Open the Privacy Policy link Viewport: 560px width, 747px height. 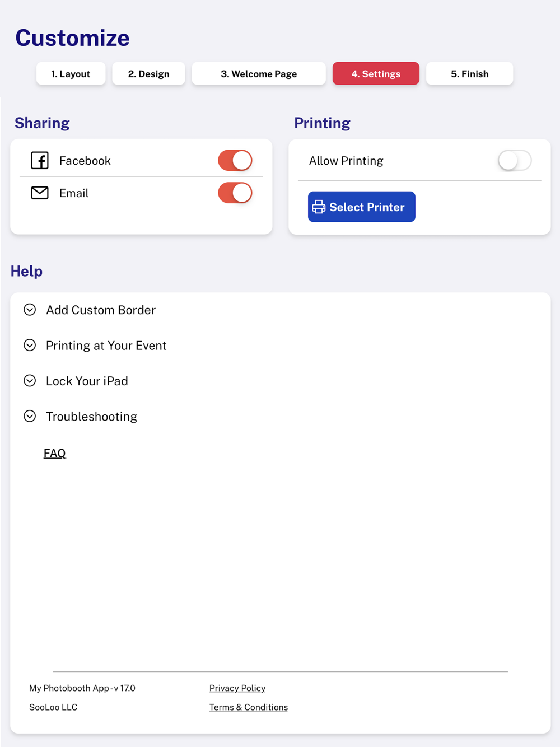[237, 688]
